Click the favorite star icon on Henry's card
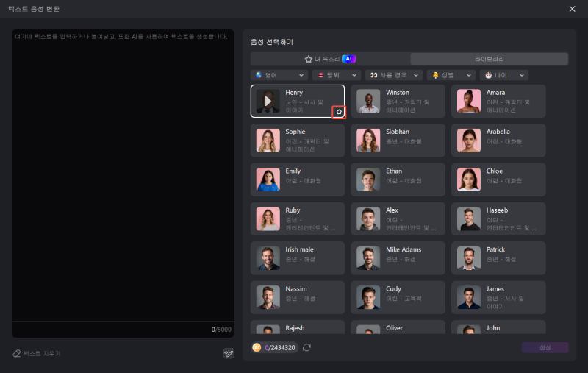Screen dimensions: 588x373 (x=339, y=112)
